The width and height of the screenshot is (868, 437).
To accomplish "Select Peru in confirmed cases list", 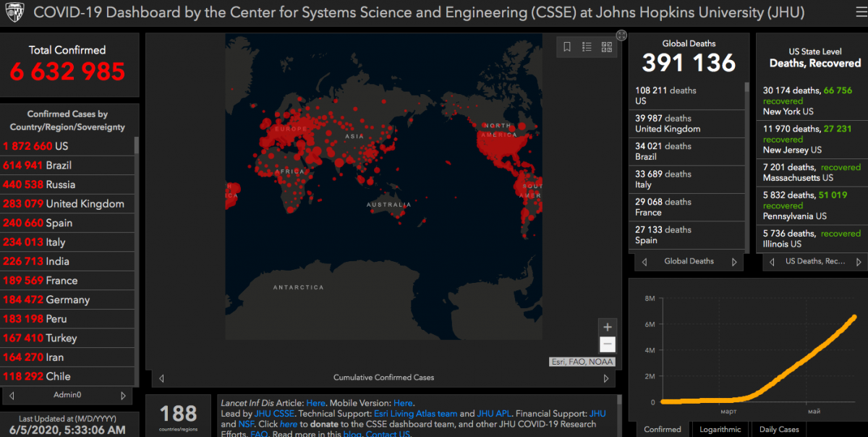I will coord(67,318).
